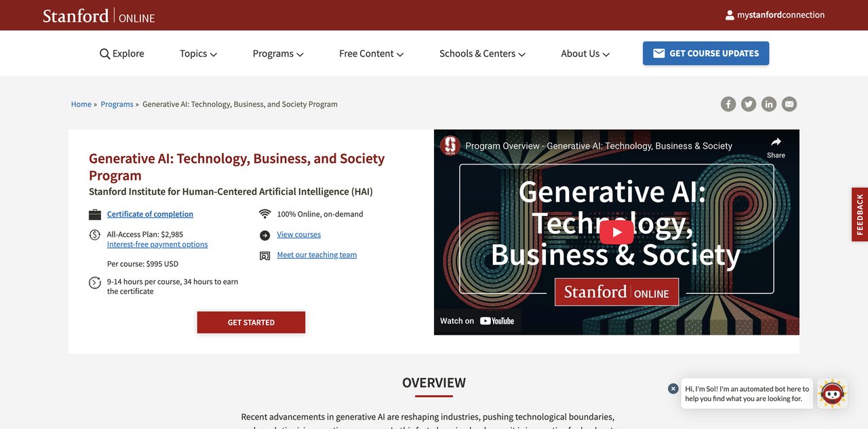This screenshot has height=429, width=868.
Task: Click the Per course: $995 USD text
Action: pyautogui.click(x=142, y=264)
